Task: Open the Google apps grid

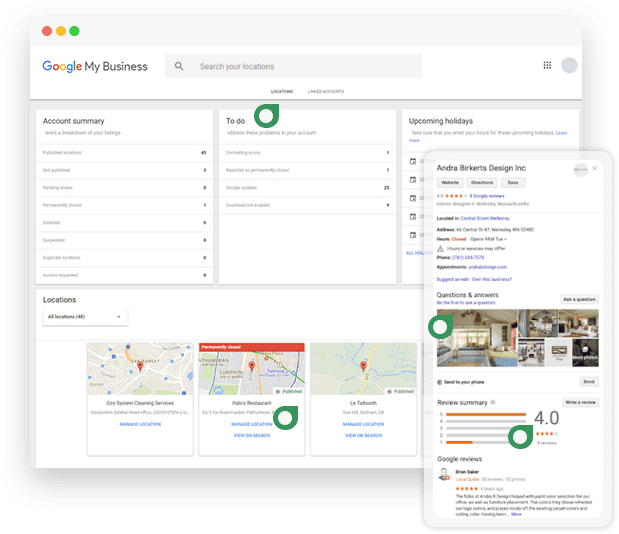Action: pos(547,66)
